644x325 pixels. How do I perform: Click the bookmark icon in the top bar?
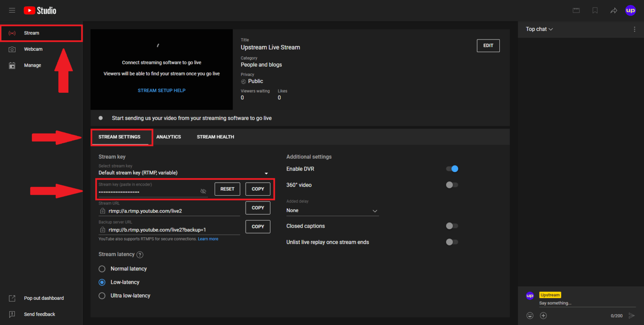pyautogui.click(x=595, y=10)
